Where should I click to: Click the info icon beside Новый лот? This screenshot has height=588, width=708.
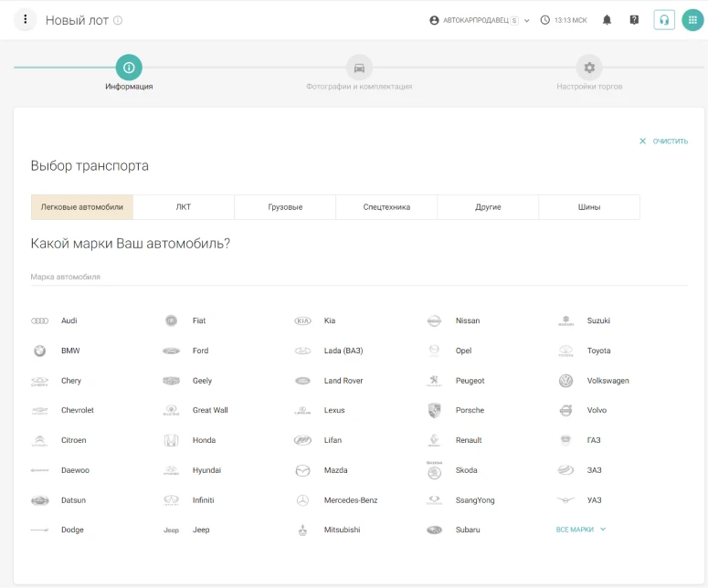coord(118,20)
